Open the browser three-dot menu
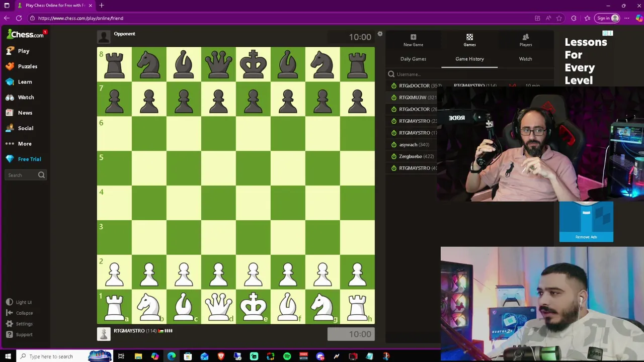The image size is (644, 362). pyautogui.click(x=626, y=18)
